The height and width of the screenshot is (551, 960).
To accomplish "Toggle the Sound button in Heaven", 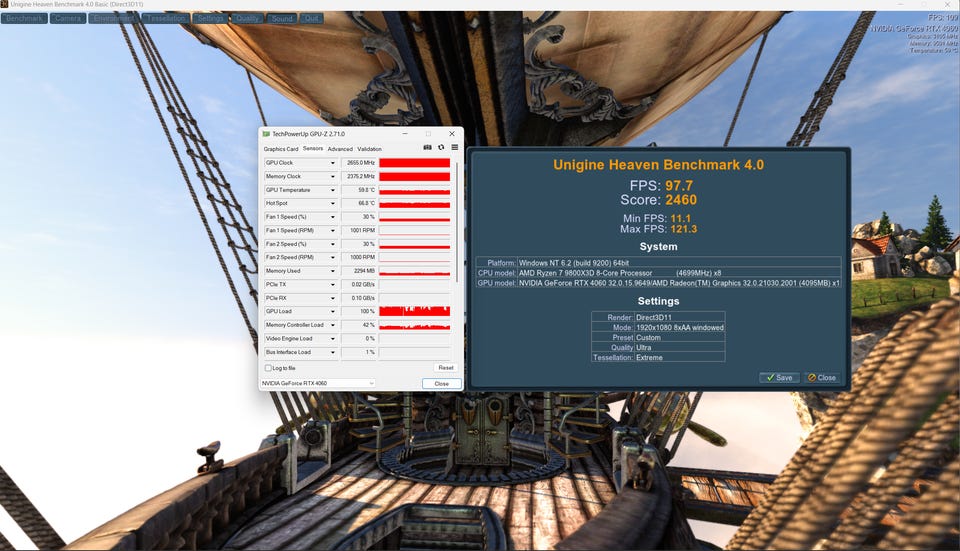I will click(282, 18).
